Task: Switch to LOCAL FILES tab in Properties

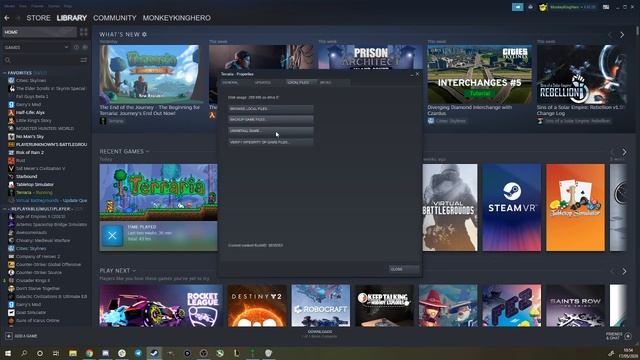Action: tap(301, 82)
